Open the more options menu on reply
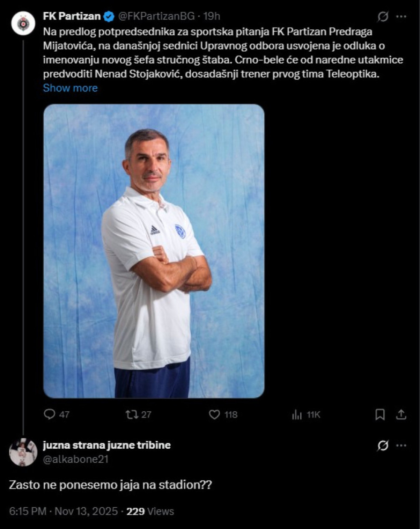This screenshot has width=420, height=529. click(401, 445)
